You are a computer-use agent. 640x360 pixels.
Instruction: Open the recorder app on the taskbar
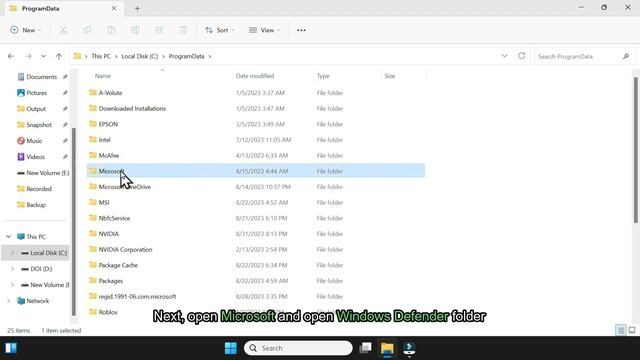pos(409,348)
